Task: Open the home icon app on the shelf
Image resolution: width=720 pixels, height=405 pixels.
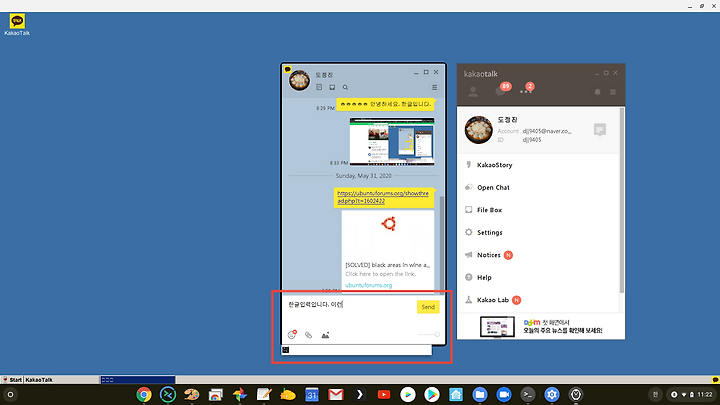Action: click(x=456, y=394)
